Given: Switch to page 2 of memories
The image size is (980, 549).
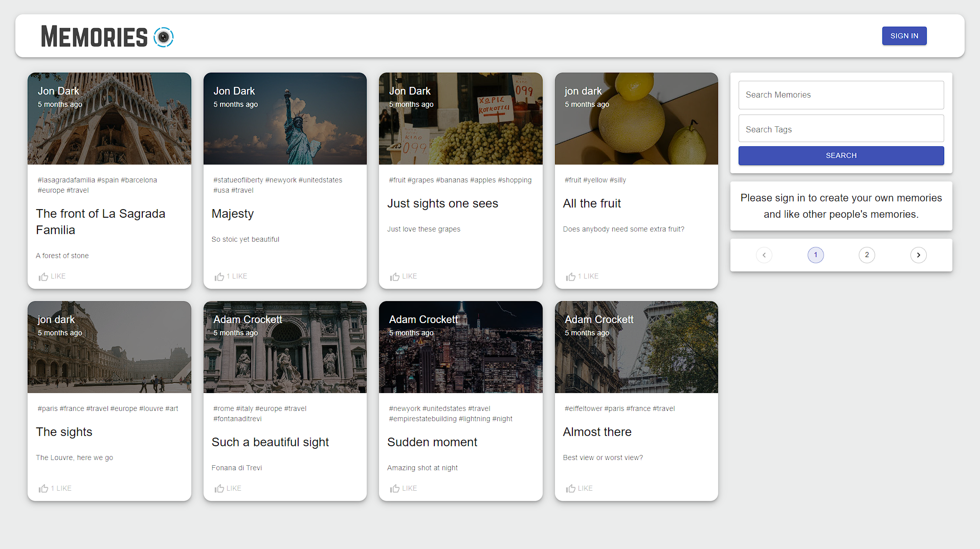Looking at the screenshot, I should 866,255.
